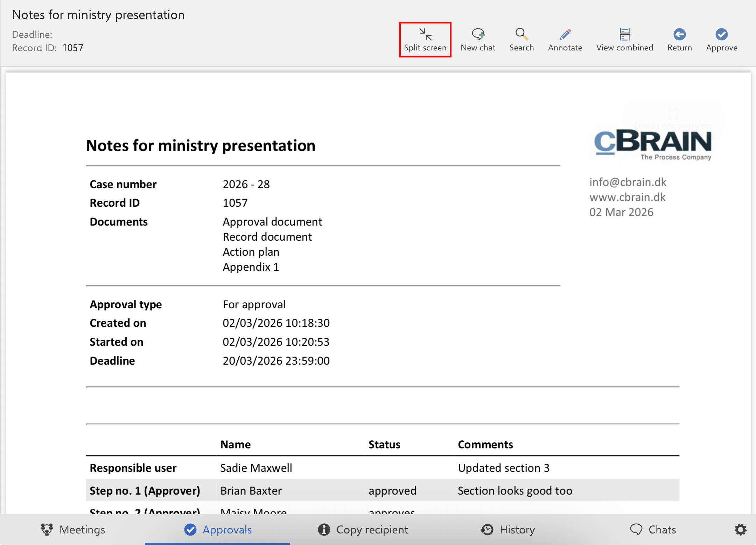The image size is (756, 545).
Task: Open the settings gear
Action: coord(740,530)
